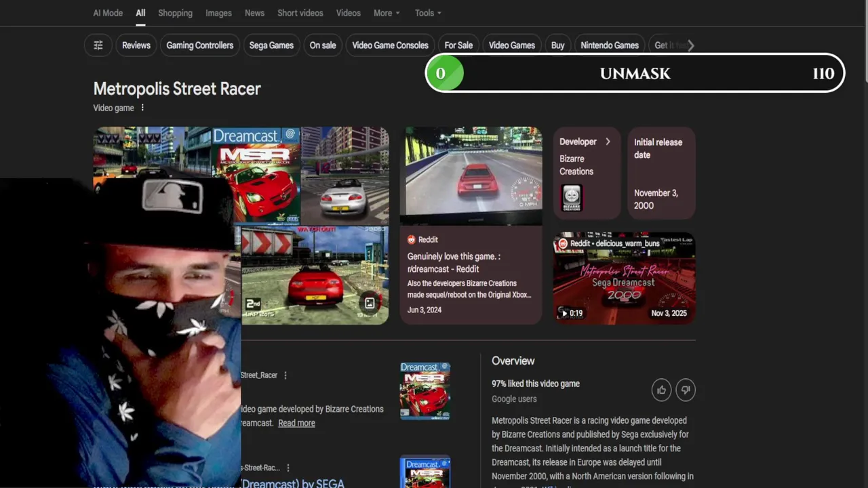Click the three-dot menu beside Video game
868x488 pixels.
point(142,108)
